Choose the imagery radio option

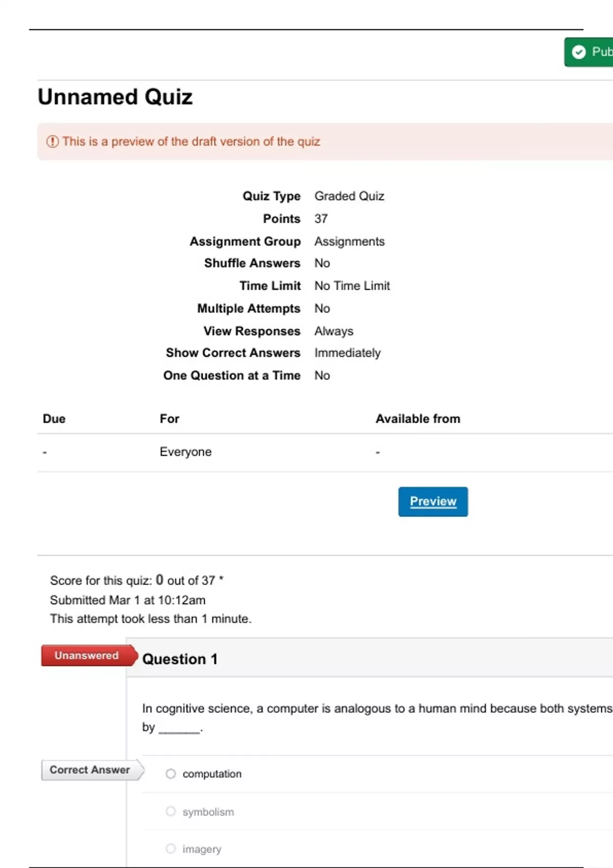tap(171, 849)
